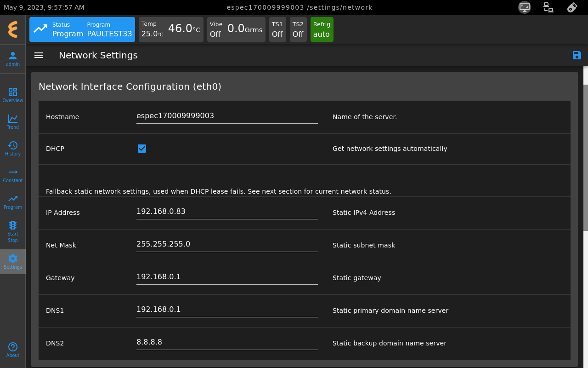Click the 'Static IPv4 Address' description
Viewport: 588px width, 368px height.
364,213
